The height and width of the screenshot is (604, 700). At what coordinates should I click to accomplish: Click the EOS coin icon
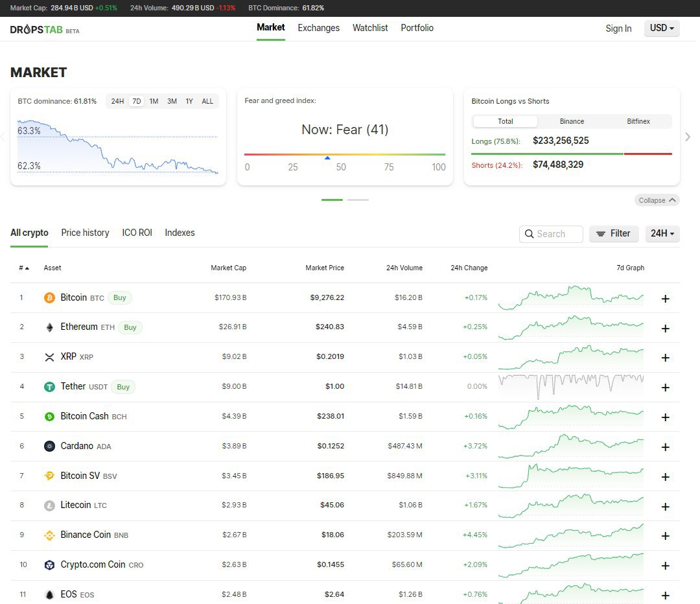point(49,595)
